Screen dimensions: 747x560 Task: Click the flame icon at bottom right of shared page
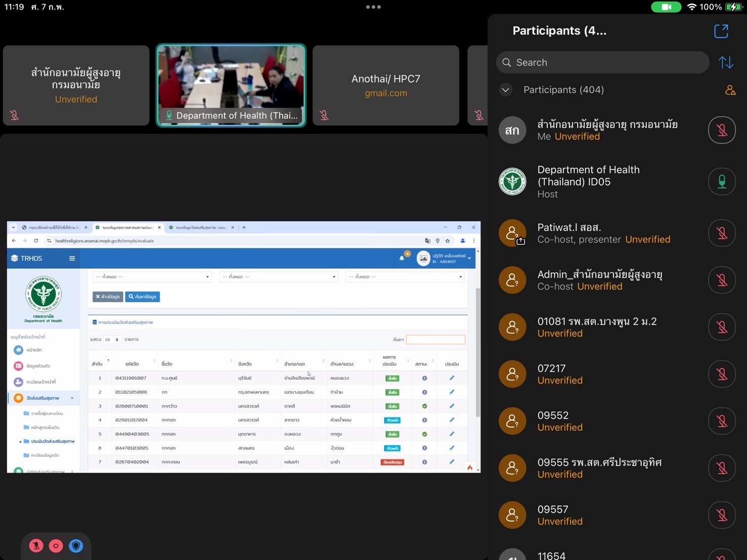tap(470, 468)
